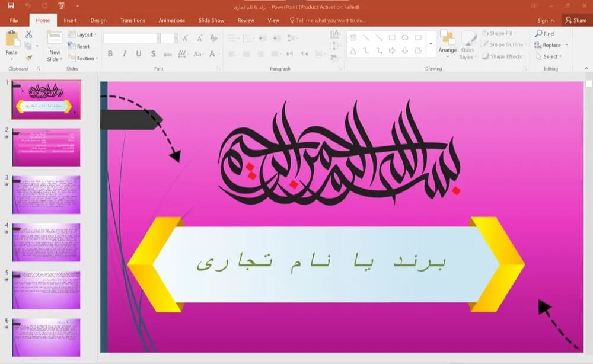Decrease font size button
The height and width of the screenshot is (364, 593).
point(199,38)
